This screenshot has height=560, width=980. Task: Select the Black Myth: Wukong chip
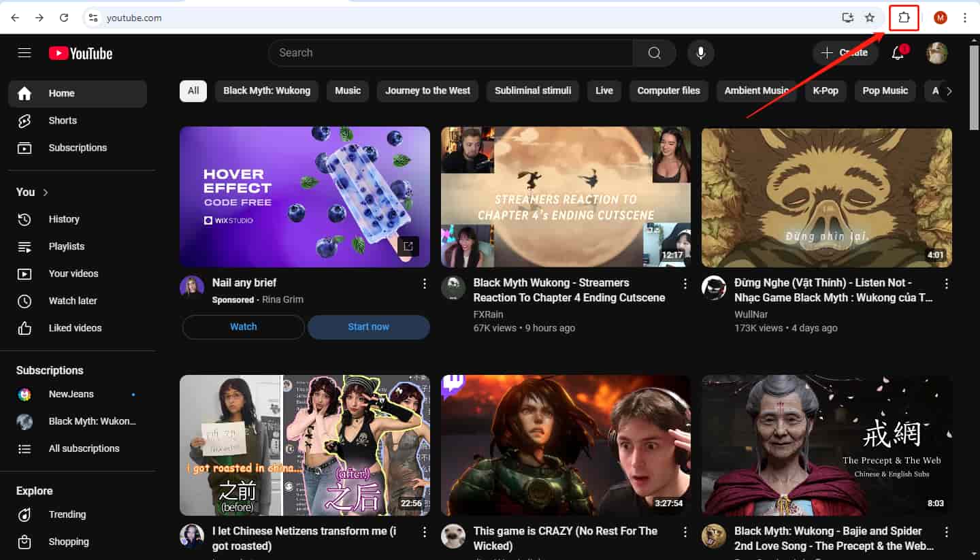point(267,91)
